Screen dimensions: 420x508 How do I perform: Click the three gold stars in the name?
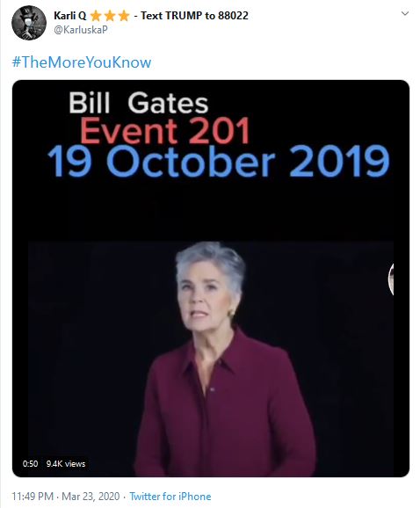110,16
